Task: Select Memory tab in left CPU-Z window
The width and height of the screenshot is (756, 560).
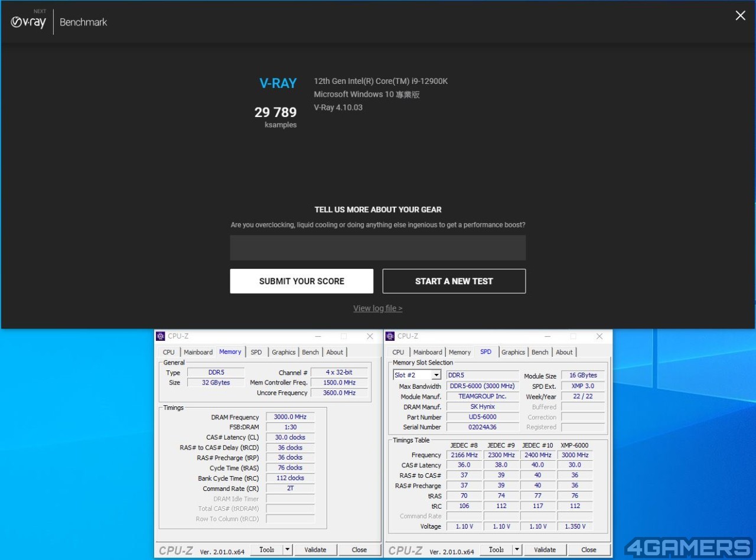Action: 230,351
